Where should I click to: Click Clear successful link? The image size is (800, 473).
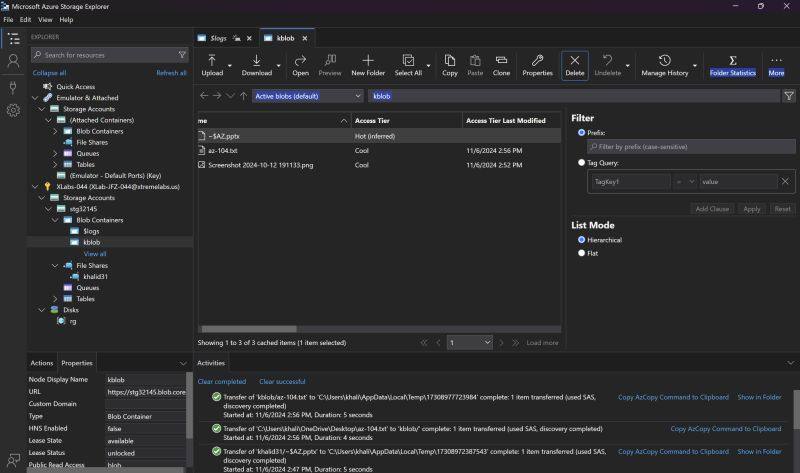tap(282, 381)
